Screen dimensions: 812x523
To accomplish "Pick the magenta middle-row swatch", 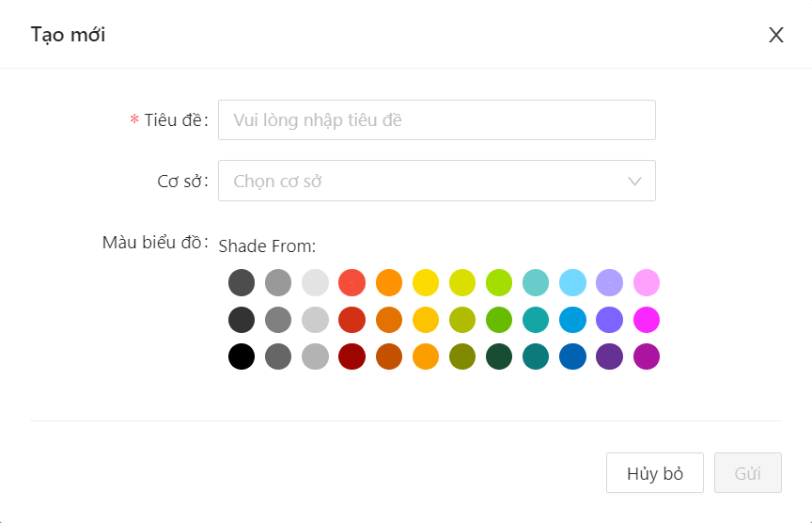I will pos(647,320).
